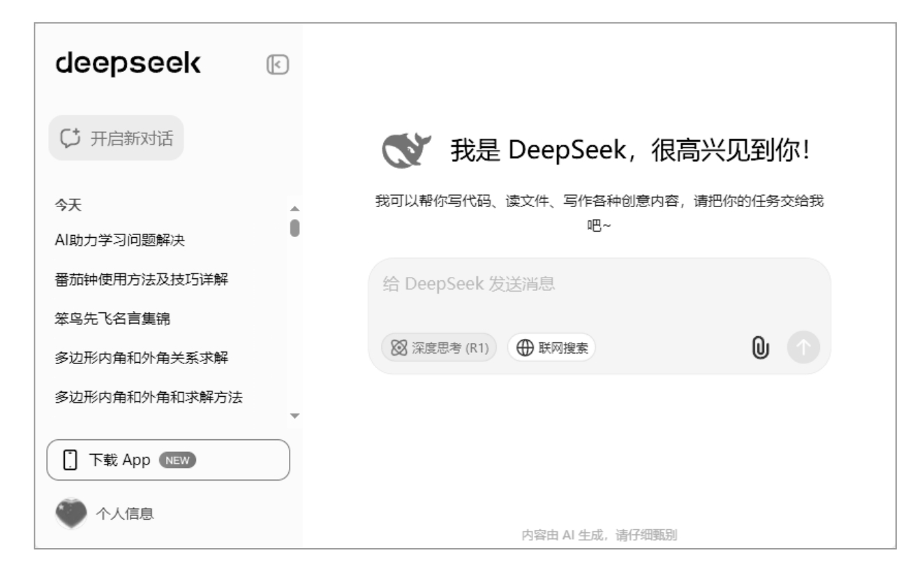Click the 今天 date heading
Image resolution: width=924 pixels, height=567 pixels.
[x=69, y=206]
